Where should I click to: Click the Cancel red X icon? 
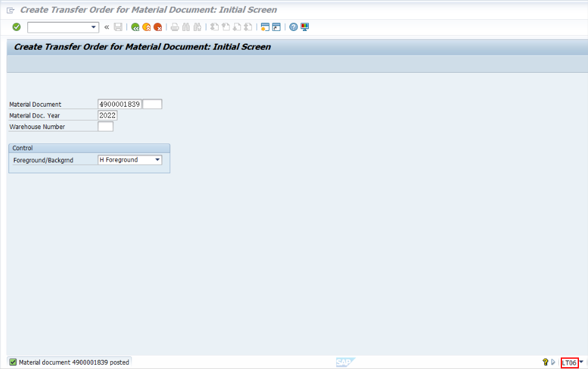tap(158, 27)
